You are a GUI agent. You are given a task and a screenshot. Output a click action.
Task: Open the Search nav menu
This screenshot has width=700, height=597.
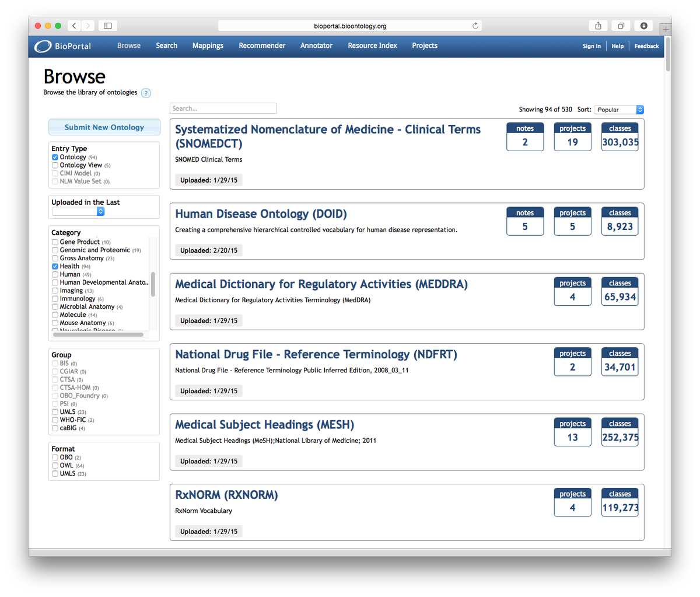click(166, 46)
